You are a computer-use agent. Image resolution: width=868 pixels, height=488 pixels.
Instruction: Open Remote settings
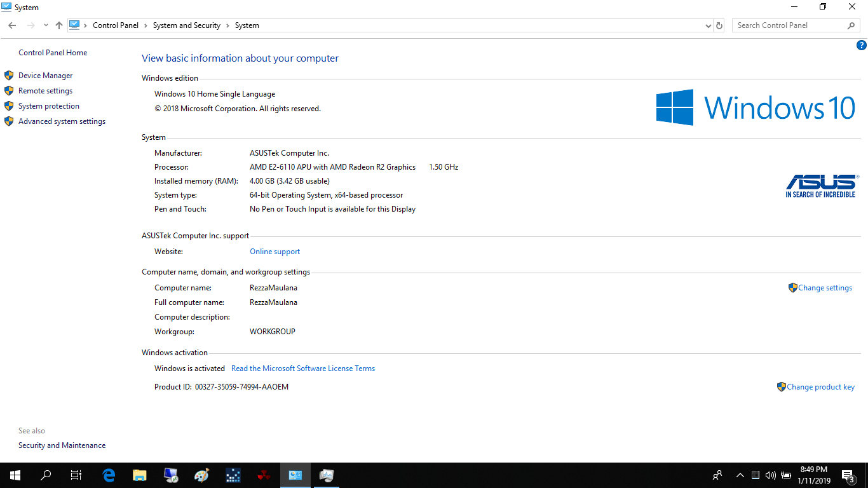46,91
